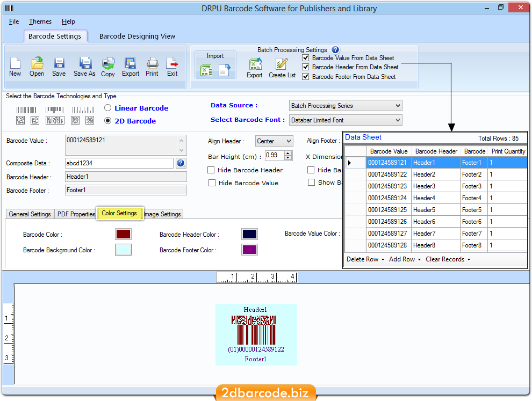
Task: Select second linear barcode sample icon
Action: [x=55, y=110]
